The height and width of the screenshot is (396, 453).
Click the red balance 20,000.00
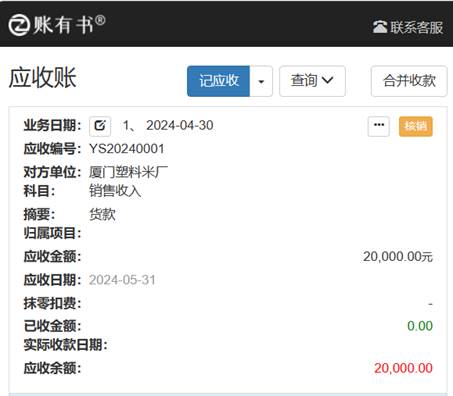[403, 368]
